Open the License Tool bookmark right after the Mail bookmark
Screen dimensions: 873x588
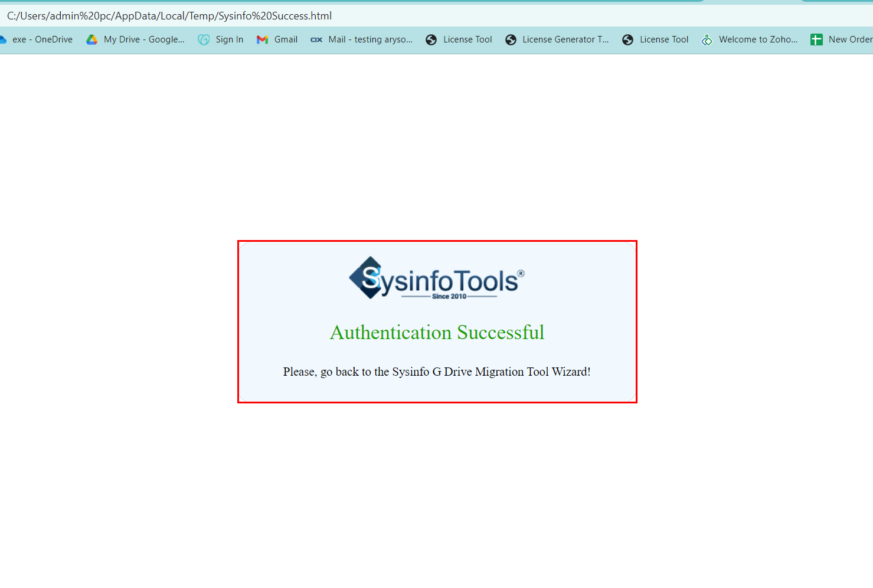point(459,40)
